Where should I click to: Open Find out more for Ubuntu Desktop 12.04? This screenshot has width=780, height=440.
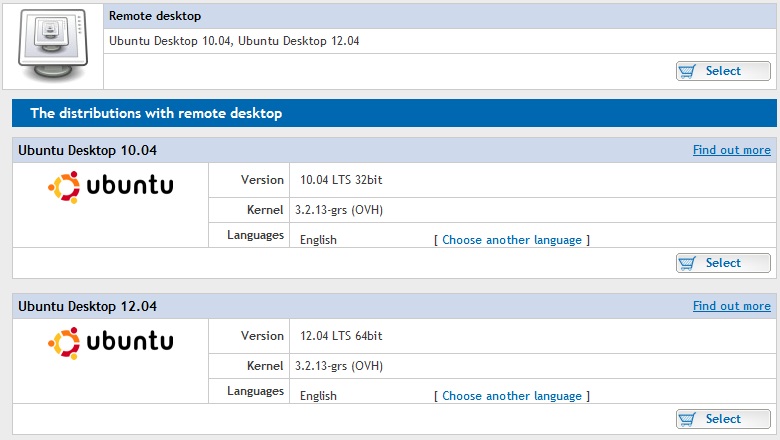[732, 306]
